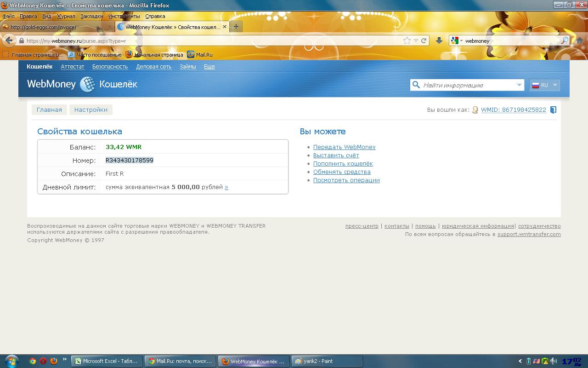Bookmark this page with the star icon
The width and height of the screenshot is (588, 368).
[407, 40]
